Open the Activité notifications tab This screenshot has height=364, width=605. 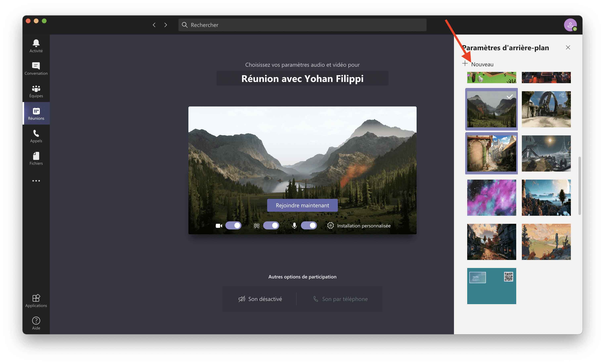tap(36, 46)
